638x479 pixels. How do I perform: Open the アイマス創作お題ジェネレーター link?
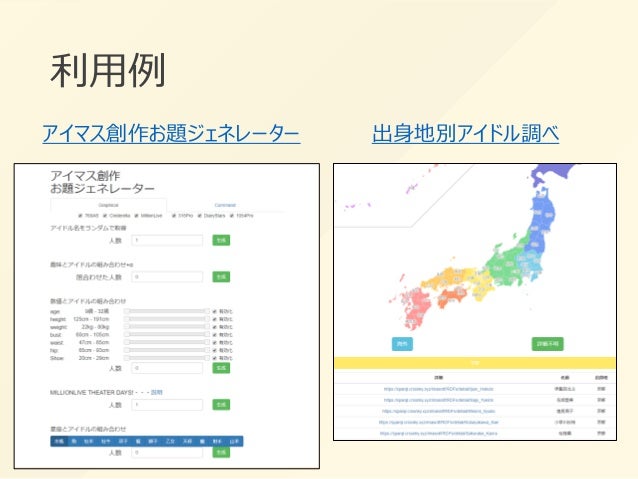click(171, 133)
